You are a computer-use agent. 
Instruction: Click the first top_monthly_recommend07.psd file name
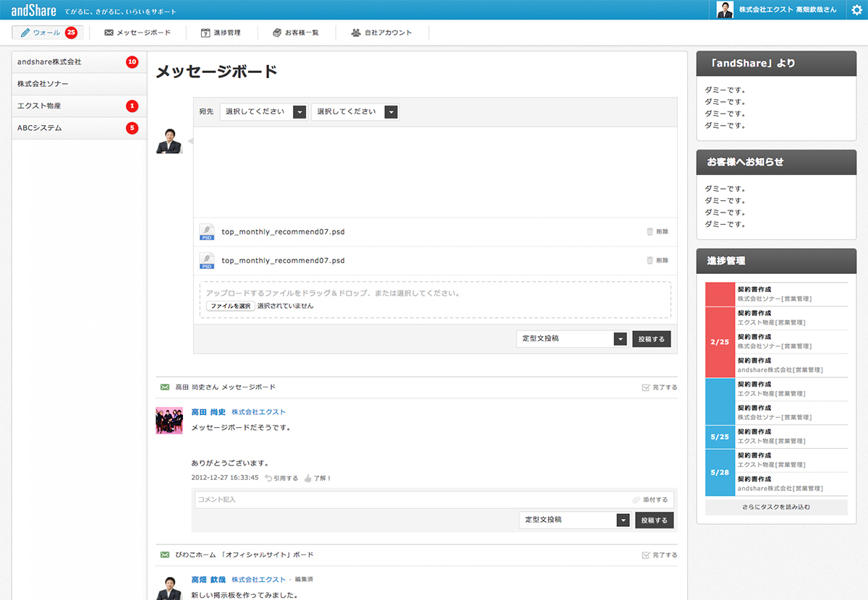[x=283, y=232]
